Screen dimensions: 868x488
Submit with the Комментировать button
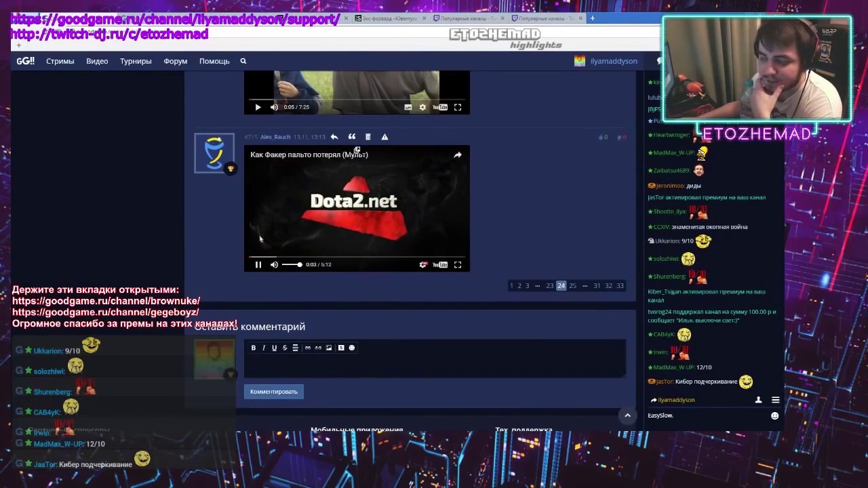(274, 392)
